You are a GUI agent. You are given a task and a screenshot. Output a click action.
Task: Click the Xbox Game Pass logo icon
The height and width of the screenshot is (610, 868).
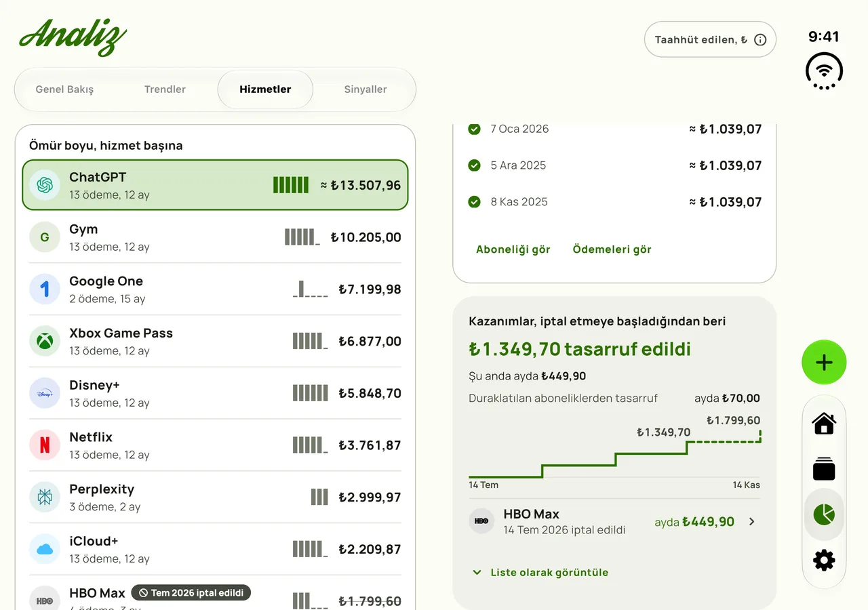[x=45, y=341]
